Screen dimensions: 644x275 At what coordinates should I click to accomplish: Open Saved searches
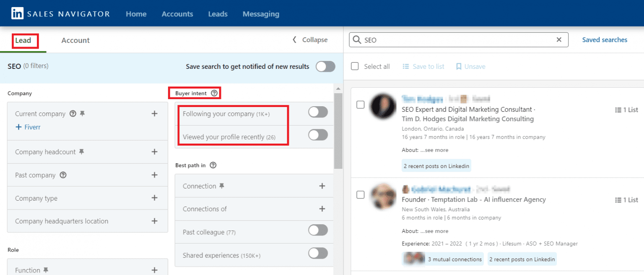605,39
